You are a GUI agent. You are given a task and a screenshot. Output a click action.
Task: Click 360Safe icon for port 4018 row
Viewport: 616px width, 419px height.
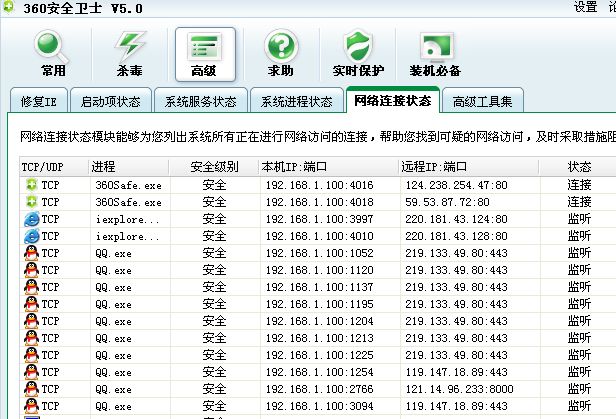point(31,202)
